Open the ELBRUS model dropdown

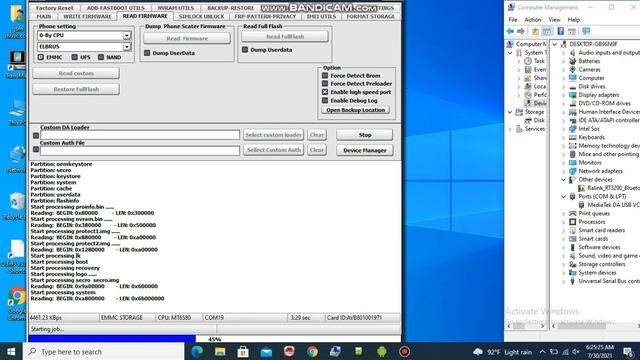click(127, 47)
